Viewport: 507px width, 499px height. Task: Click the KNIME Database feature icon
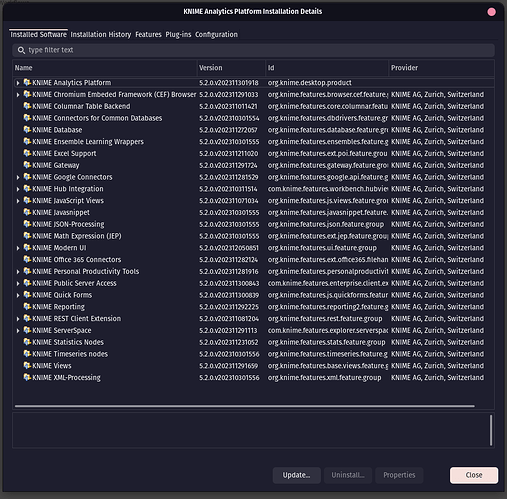click(27, 130)
